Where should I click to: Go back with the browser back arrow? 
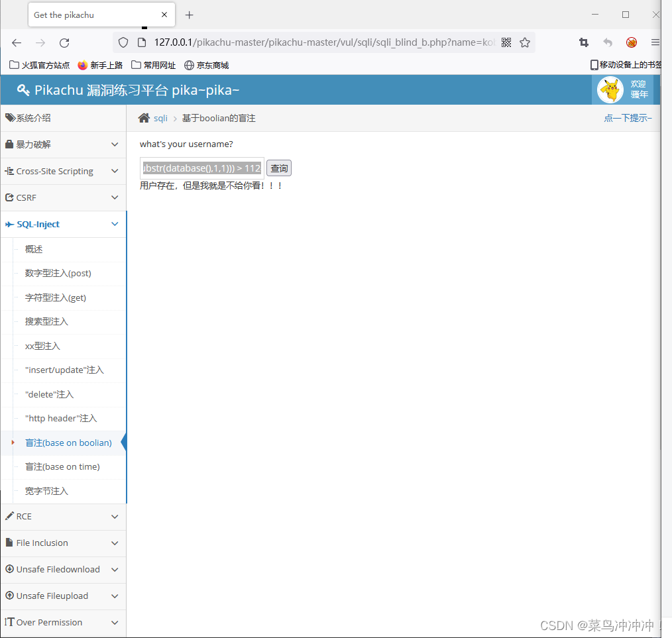[17, 43]
